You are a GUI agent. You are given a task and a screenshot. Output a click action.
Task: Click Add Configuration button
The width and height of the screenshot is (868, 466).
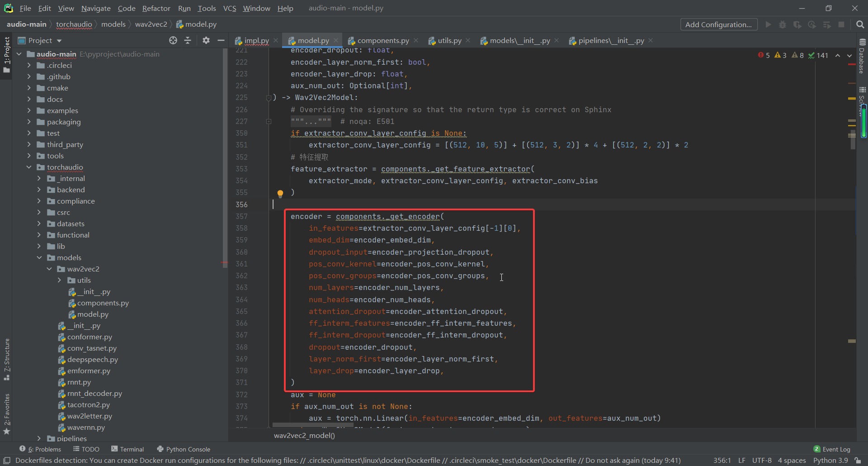click(718, 24)
